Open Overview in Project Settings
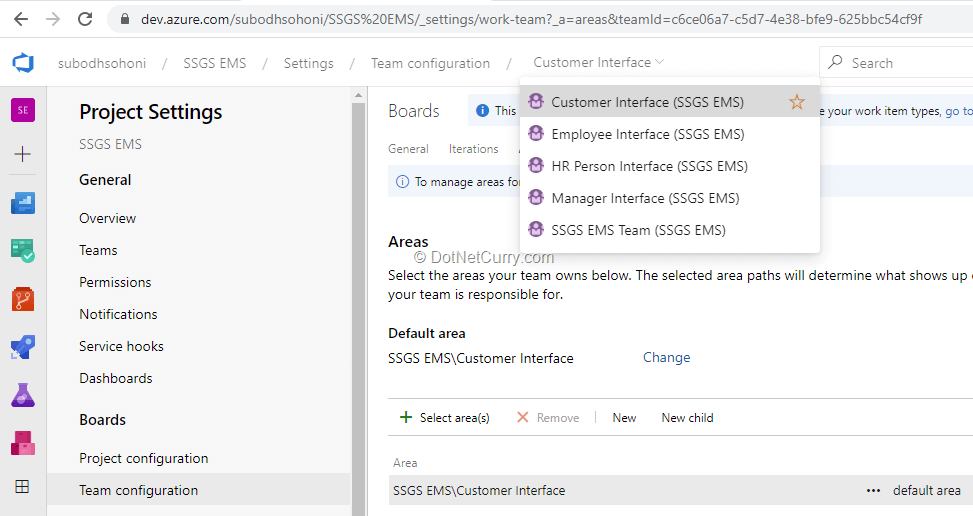The image size is (973, 516). coord(107,218)
